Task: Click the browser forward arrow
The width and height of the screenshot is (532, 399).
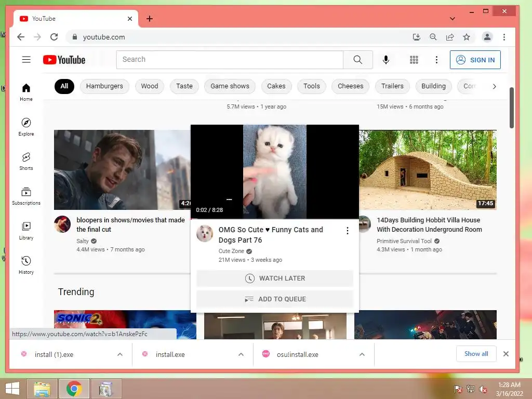Action: [37, 37]
